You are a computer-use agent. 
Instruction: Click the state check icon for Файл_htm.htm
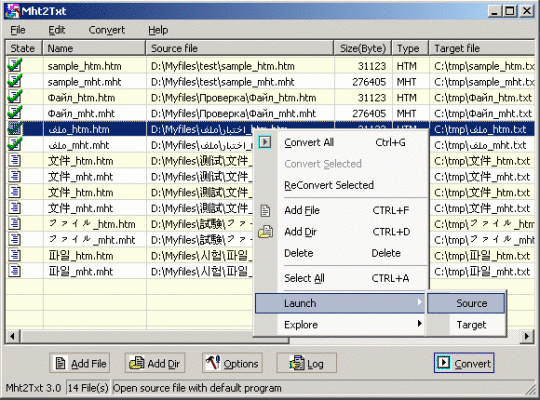(15, 97)
